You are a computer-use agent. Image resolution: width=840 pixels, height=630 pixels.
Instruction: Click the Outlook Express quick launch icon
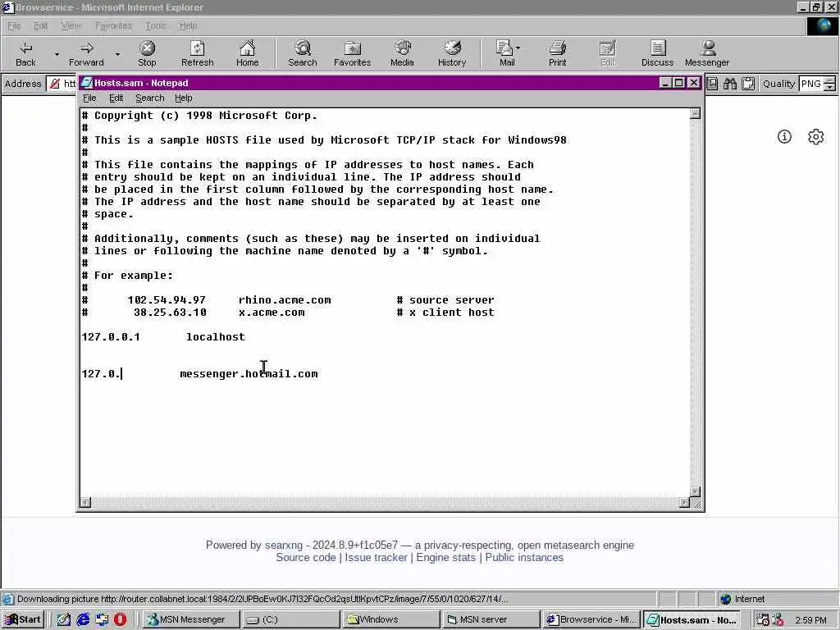(x=102, y=619)
